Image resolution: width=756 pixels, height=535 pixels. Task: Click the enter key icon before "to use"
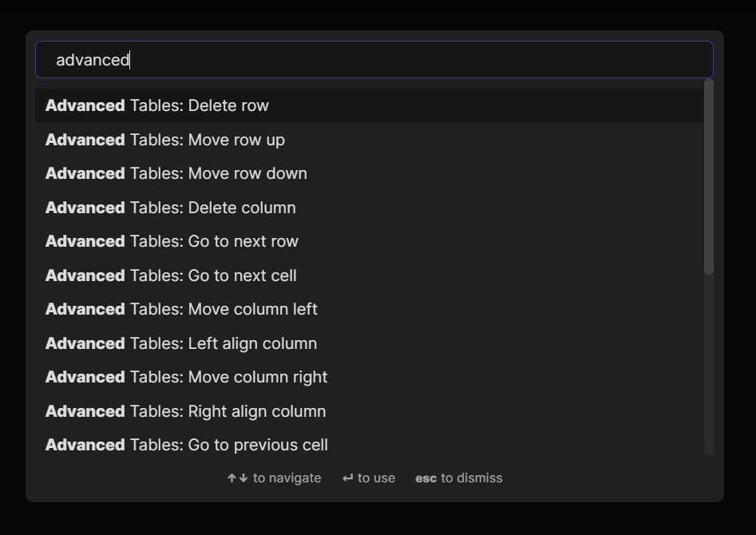coord(346,478)
